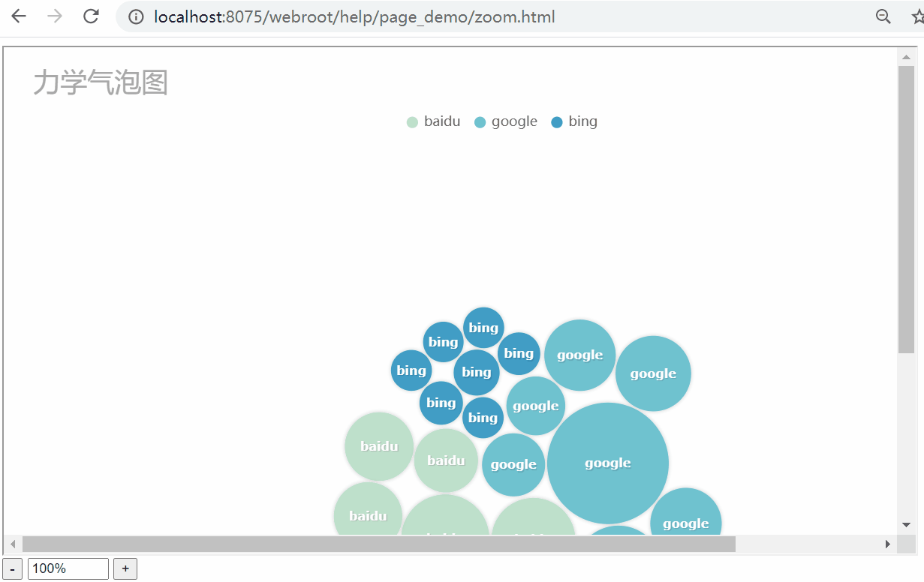Viewport: 924px width, 582px height.
Task: Increase zoom with the plus button
Action: click(x=125, y=569)
